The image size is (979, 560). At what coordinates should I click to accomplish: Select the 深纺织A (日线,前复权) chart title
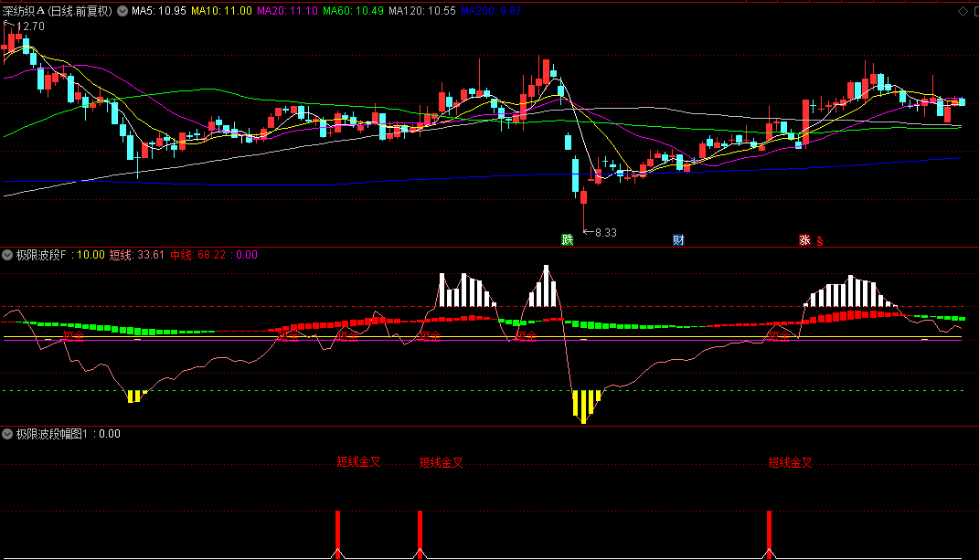(x=58, y=11)
